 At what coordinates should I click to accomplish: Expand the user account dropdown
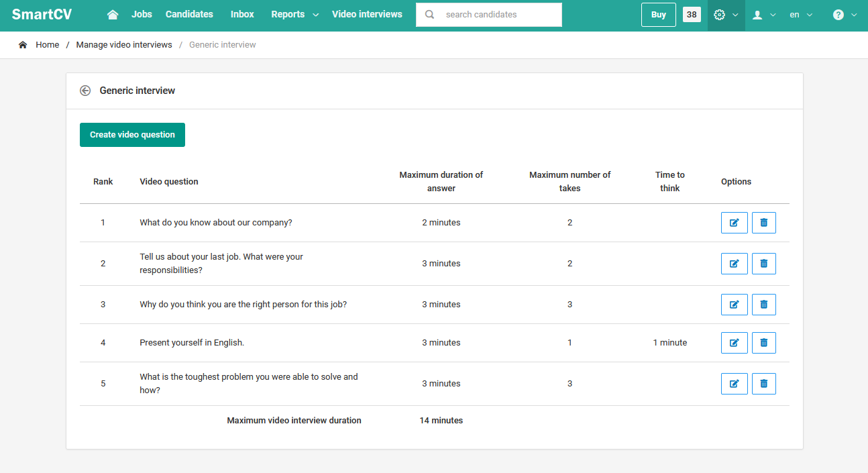tap(764, 15)
